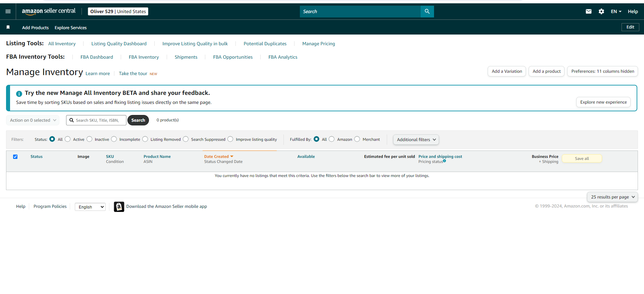Open FBA Dashboard
The image size is (644, 294).
(x=97, y=57)
